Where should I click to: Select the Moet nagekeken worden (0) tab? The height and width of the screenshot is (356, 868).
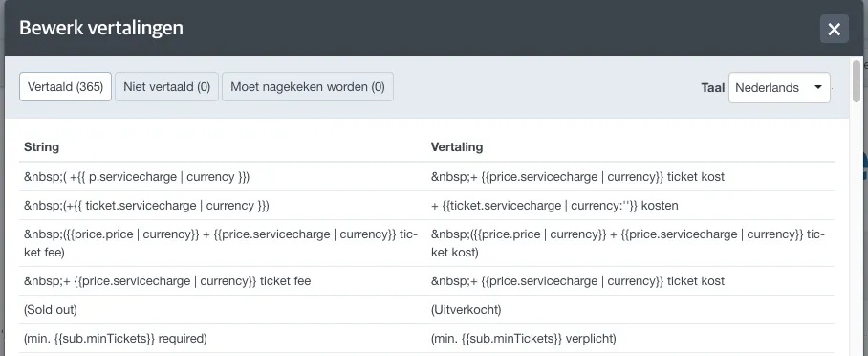308,87
